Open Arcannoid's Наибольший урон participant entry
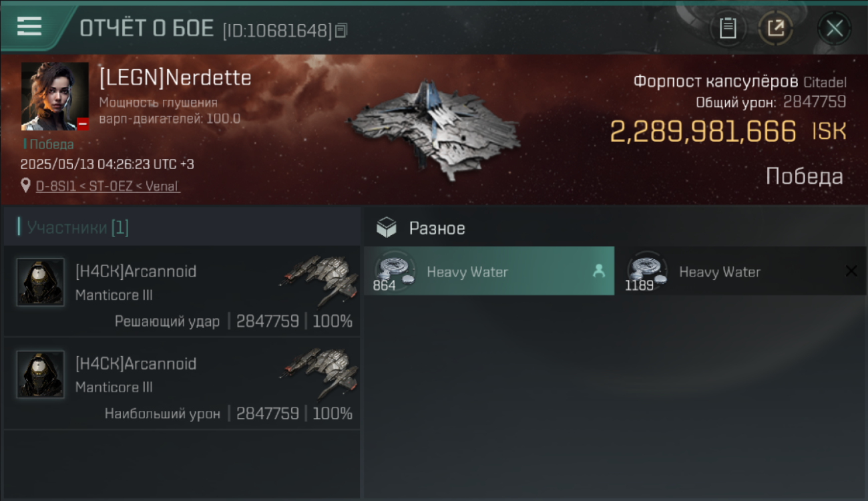 [x=182, y=383]
